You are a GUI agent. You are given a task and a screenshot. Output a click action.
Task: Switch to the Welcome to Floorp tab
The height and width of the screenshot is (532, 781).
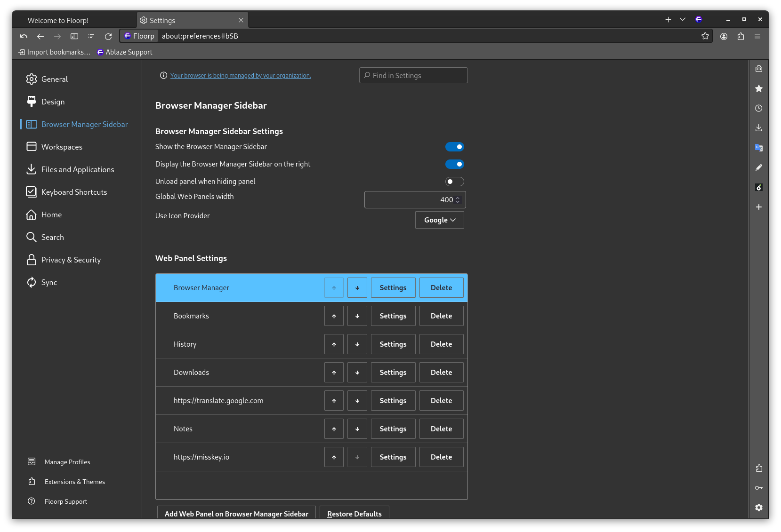tap(58, 20)
